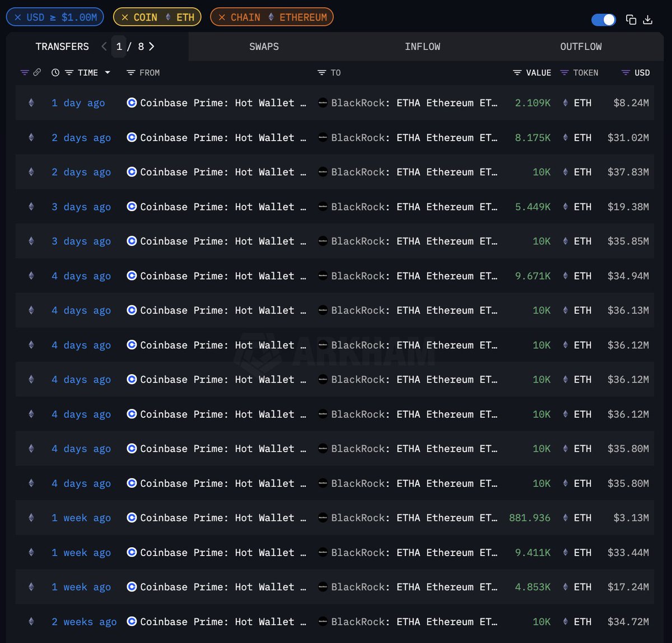Click ETH token icon in the $34.72M row
Screen dimensions: 672x643
565,622
